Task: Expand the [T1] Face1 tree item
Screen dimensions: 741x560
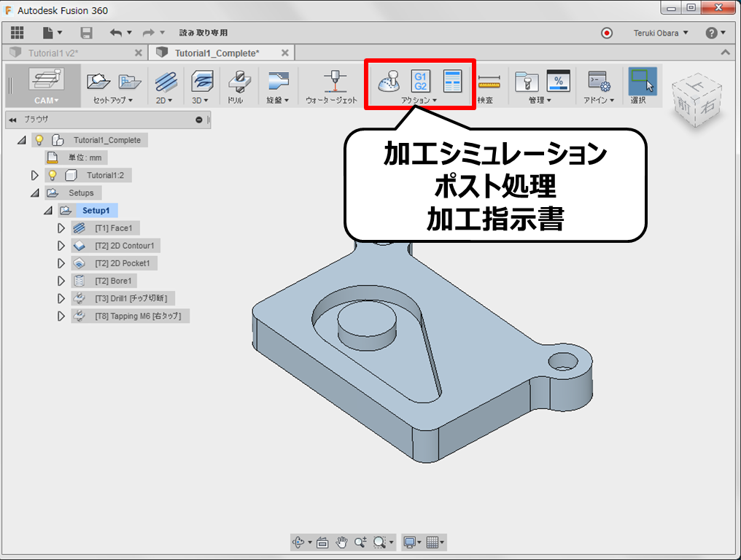Action: (x=61, y=227)
